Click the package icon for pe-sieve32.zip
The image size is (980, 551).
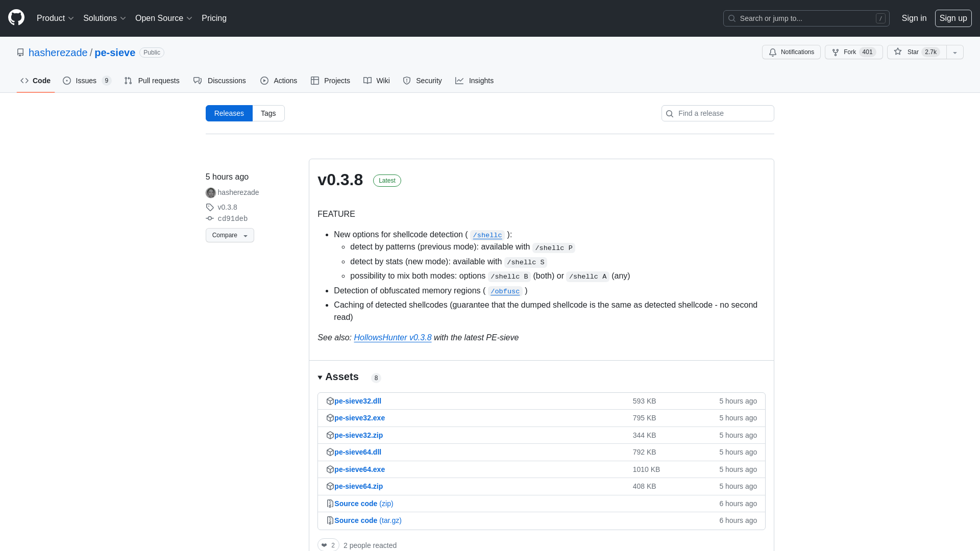[330, 435]
